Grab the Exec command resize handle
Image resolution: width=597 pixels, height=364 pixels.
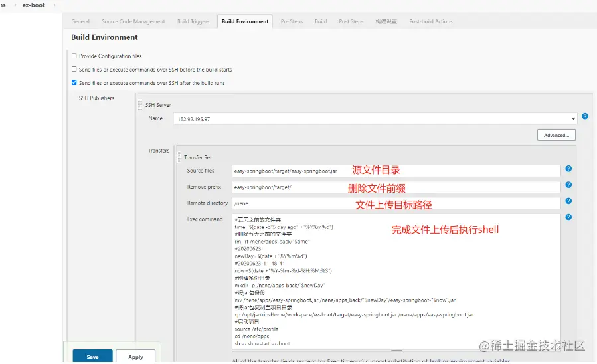click(x=396, y=351)
